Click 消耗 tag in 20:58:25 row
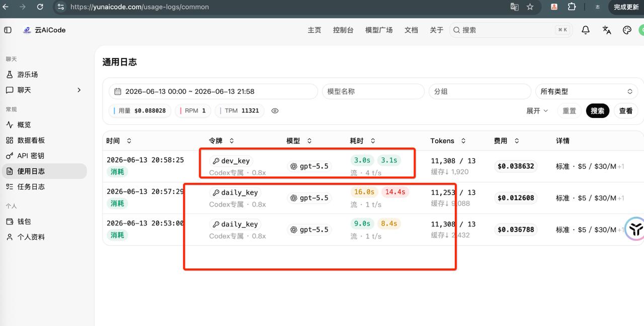Screen dimensions: 644x326 (x=117, y=172)
